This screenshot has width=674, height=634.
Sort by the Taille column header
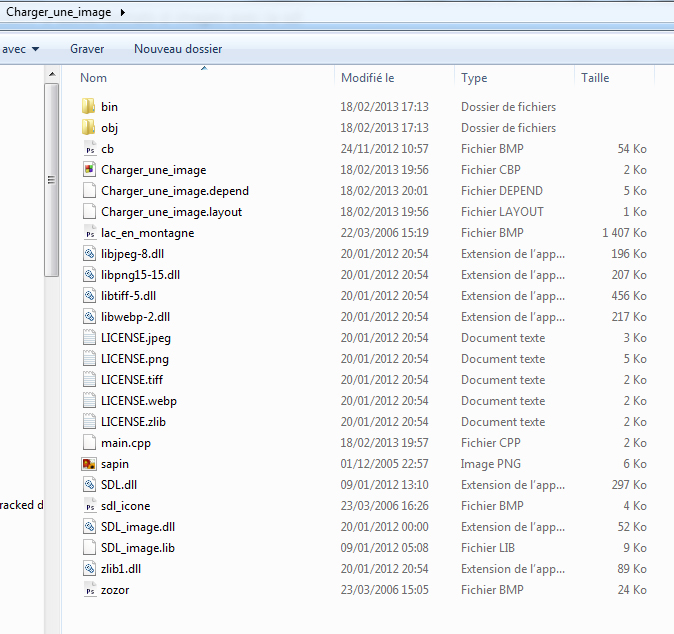(x=595, y=78)
